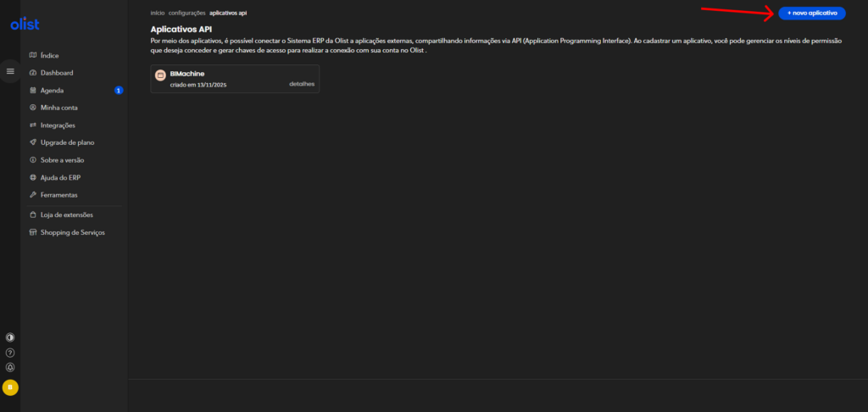Show notifications via the bell icon
The image size is (868, 412).
click(x=10, y=368)
